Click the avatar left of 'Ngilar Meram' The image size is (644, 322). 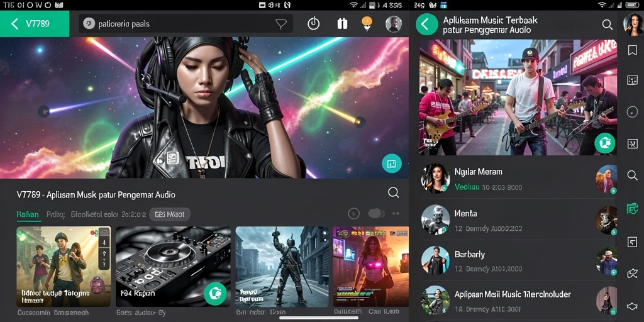pyautogui.click(x=435, y=178)
